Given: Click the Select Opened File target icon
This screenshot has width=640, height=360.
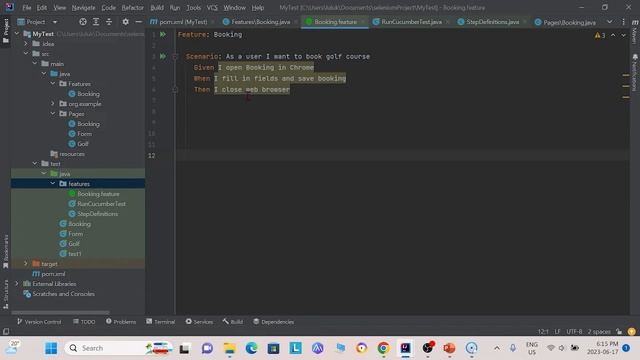Looking at the screenshot, I should pyautogui.click(x=83, y=22).
